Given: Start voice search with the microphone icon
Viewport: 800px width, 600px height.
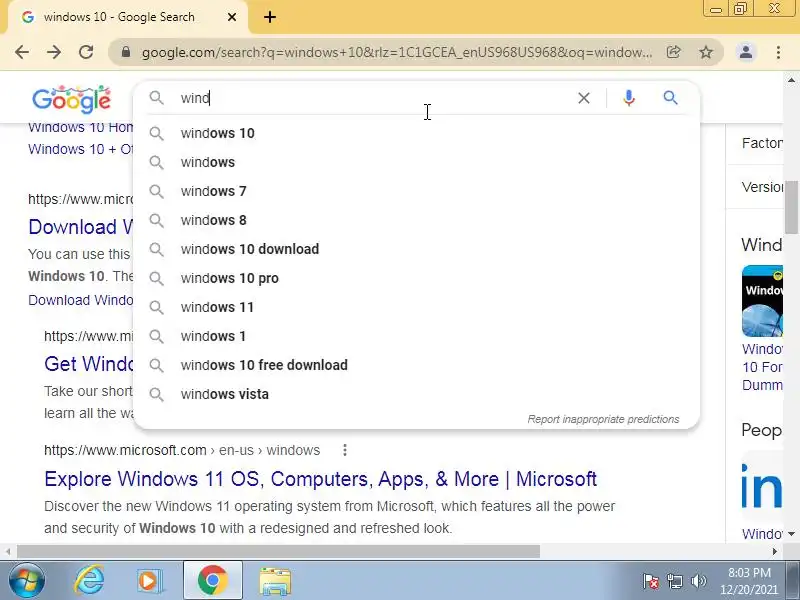Looking at the screenshot, I should 629,98.
